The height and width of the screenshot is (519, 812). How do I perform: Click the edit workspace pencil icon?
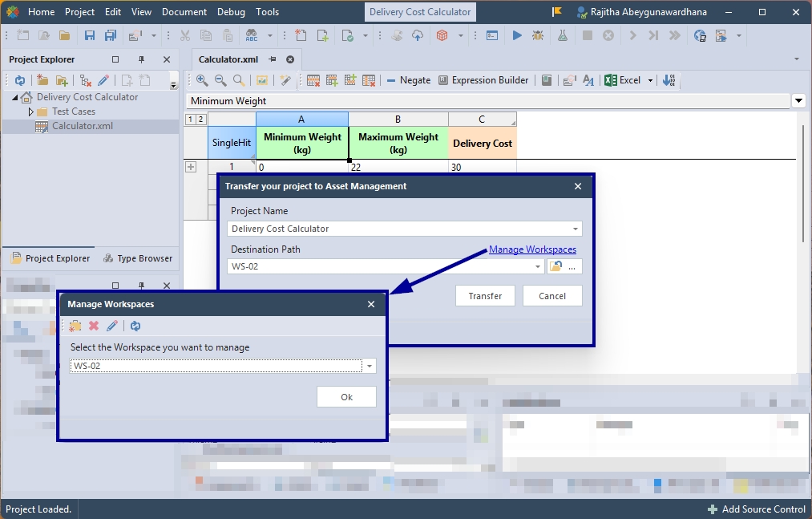112,326
